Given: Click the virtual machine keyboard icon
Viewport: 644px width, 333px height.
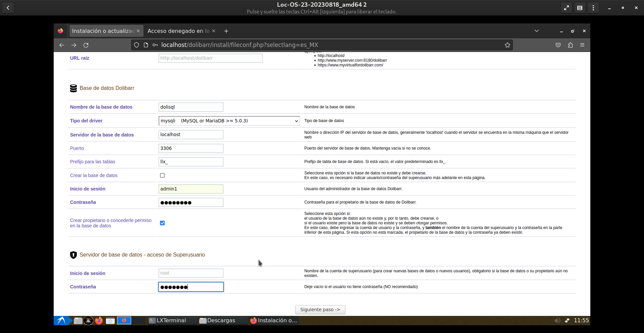Looking at the screenshot, I should (580, 8).
